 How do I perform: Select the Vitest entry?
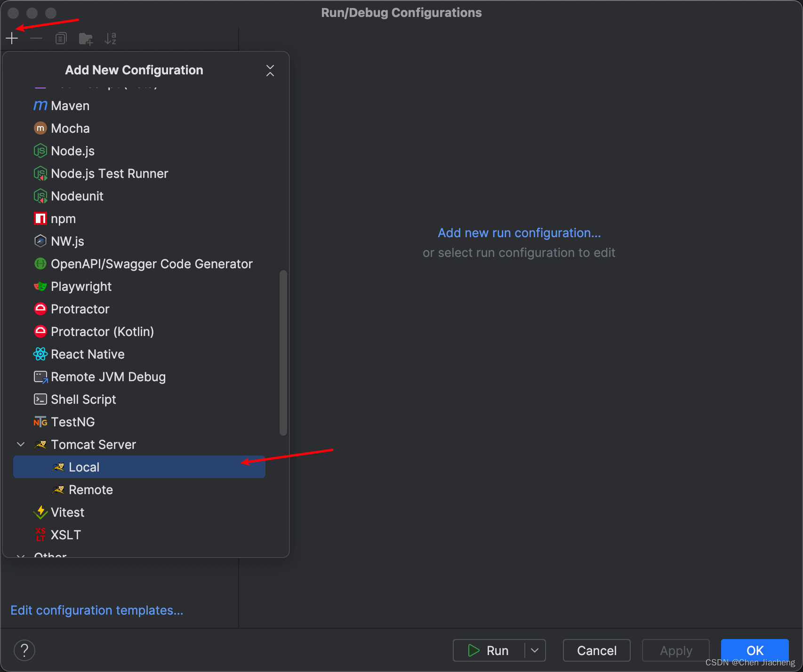click(139, 512)
